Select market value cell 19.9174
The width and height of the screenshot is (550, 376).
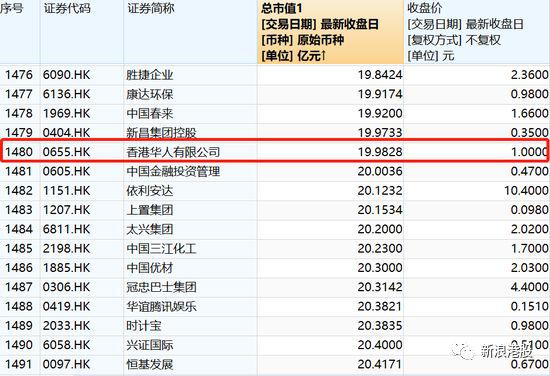pos(380,94)
